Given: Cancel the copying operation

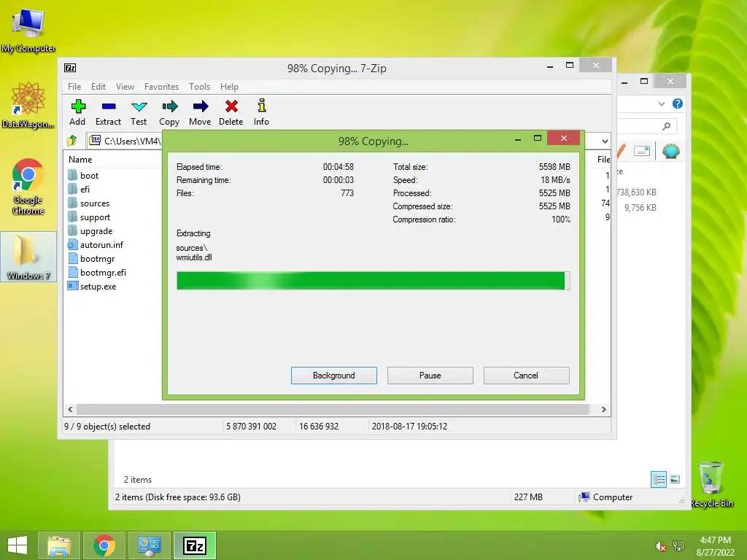Looking at the screenshot, I should click(x=526, y=376).
